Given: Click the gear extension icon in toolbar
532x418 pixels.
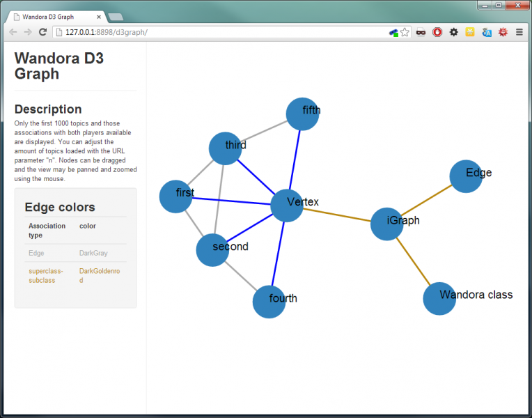Looking at the screenshot, I should coord(453,32).
